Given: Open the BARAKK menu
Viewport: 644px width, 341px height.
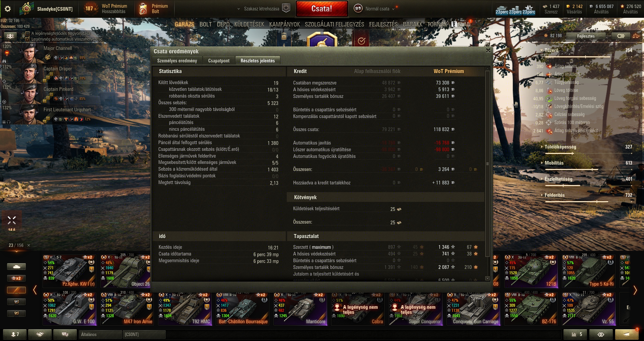Looking at the screenshot, I should (x=413, y=24).
